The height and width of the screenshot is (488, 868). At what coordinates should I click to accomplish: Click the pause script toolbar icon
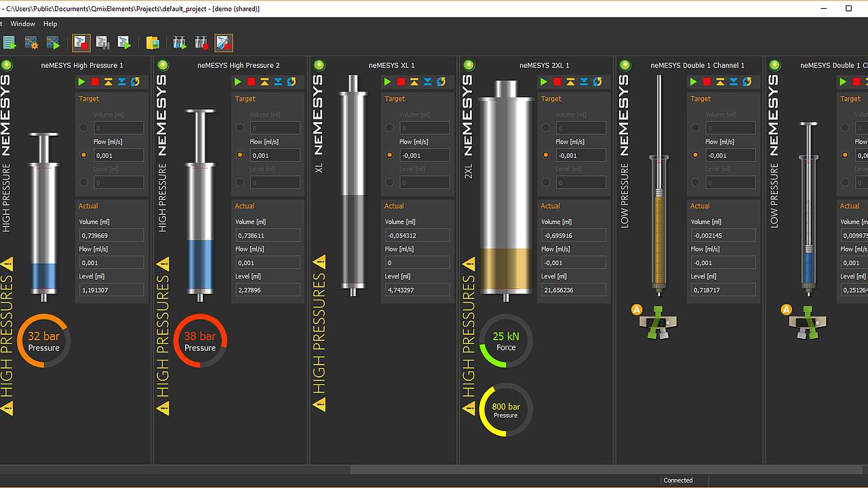point(103,43)
